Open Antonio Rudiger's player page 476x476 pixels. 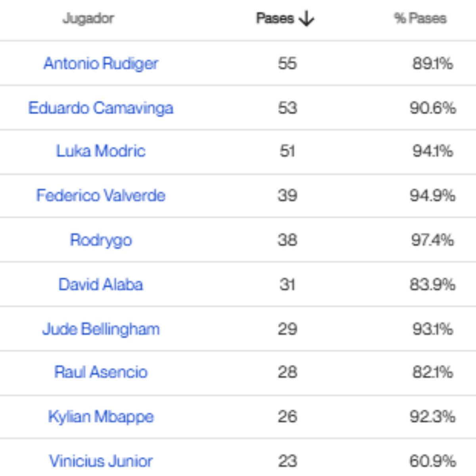click(x=102, y=63)
